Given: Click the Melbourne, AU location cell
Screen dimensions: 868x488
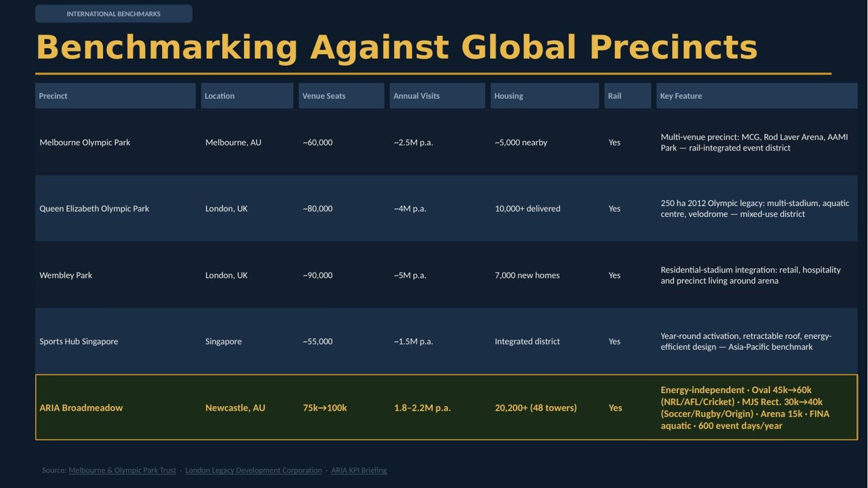Looking at the screenshot, I should [233, 142].
